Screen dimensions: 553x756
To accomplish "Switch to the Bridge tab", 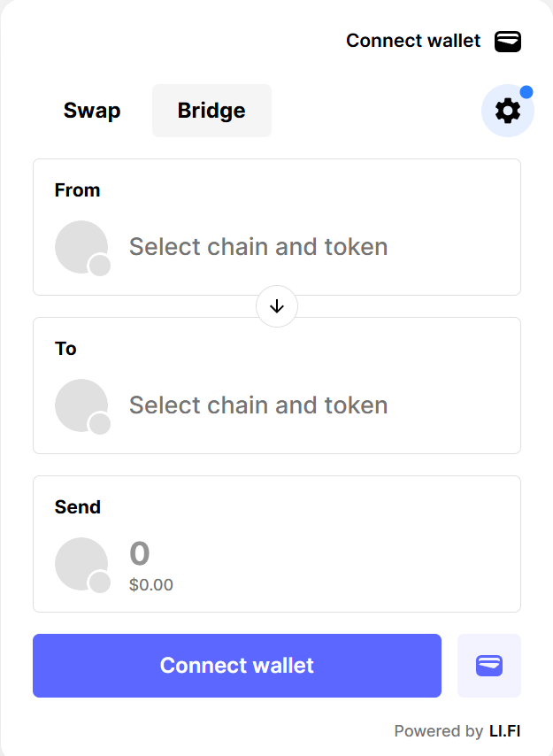I will tap(211, 110).
